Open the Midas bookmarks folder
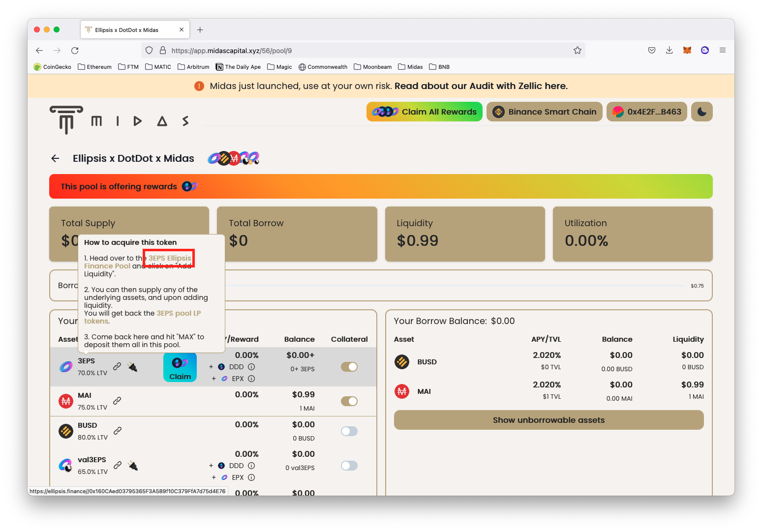Viewport: 762px width, 532px height. tap(410, 67)
